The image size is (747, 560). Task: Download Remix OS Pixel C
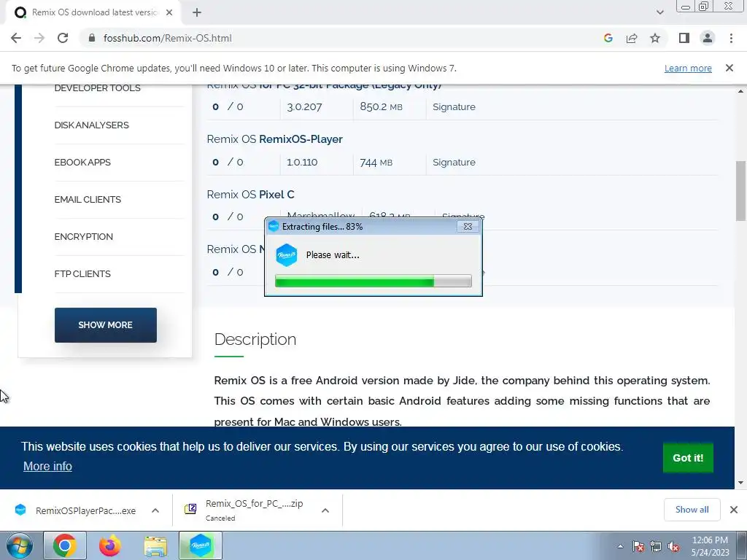(x=250, y=195)
